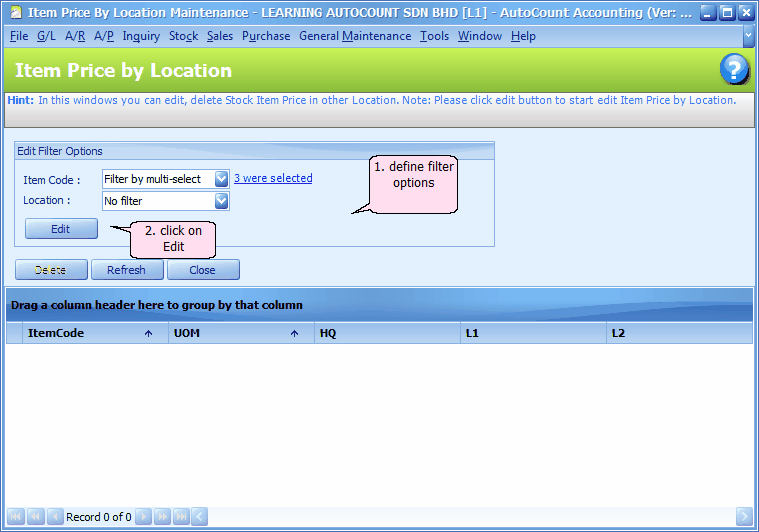This screenshot has height=532, width=759.
Task: Sort by the ItemCode column header
Action: click(x=80, y=333)
